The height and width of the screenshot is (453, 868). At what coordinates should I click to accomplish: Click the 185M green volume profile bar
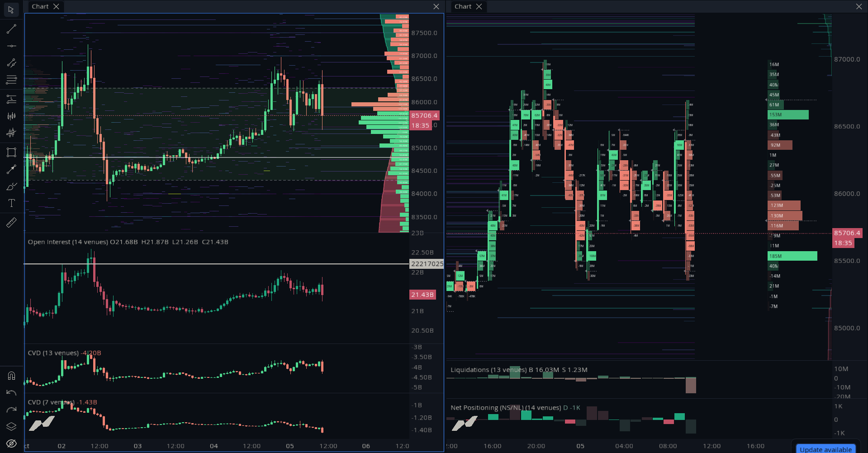click(792, 256)
